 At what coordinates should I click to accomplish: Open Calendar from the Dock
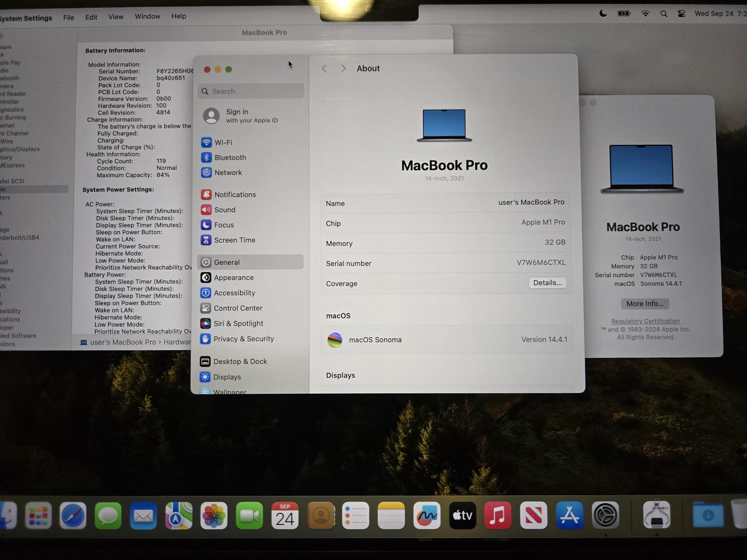[285, 516]
